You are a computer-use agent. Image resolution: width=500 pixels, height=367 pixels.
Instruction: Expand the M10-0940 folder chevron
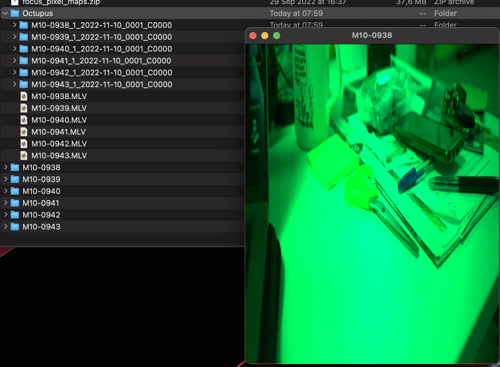tap(5, 191)
